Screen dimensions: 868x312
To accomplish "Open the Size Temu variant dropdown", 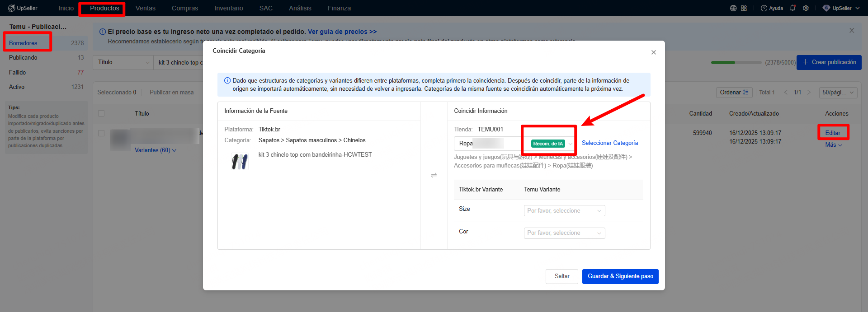I will coord(564,211).
